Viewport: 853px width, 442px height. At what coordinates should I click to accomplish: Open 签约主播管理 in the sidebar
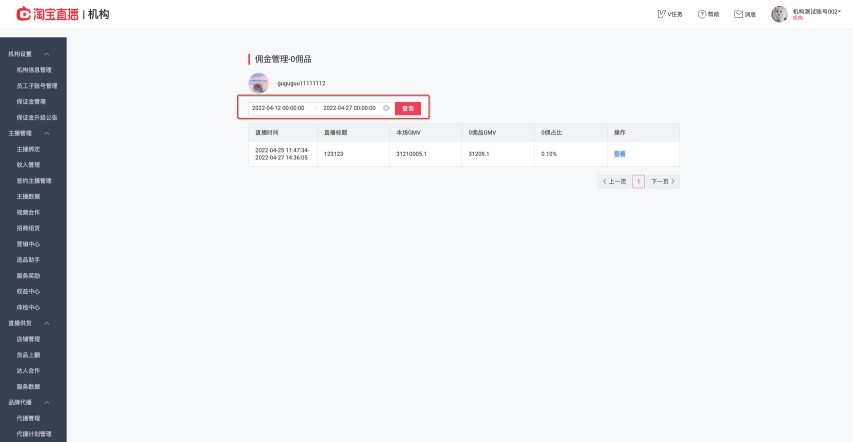coord(34,181)
